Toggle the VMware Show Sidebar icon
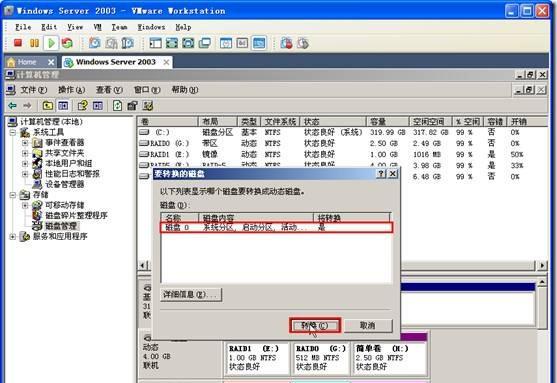557x383 pixels. click(x=155, y=43)
